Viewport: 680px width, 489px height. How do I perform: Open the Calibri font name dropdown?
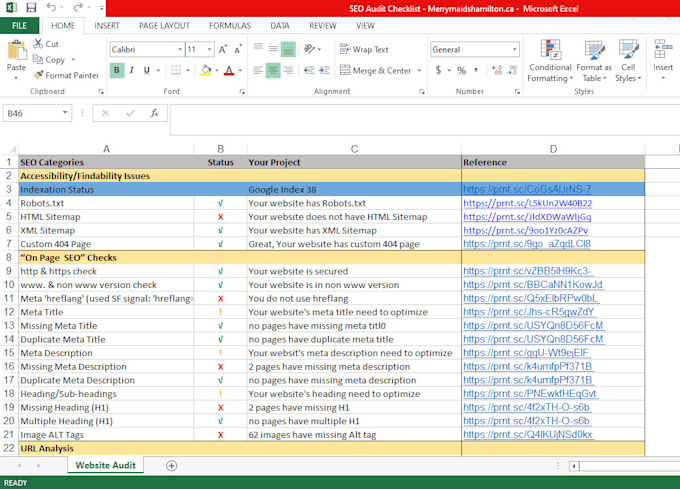pyautogui.click(x=180, y=49)
